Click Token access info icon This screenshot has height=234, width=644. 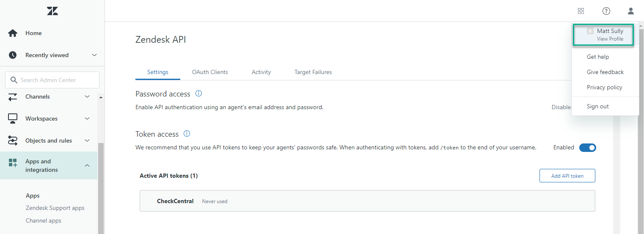[x=187, y=134]
